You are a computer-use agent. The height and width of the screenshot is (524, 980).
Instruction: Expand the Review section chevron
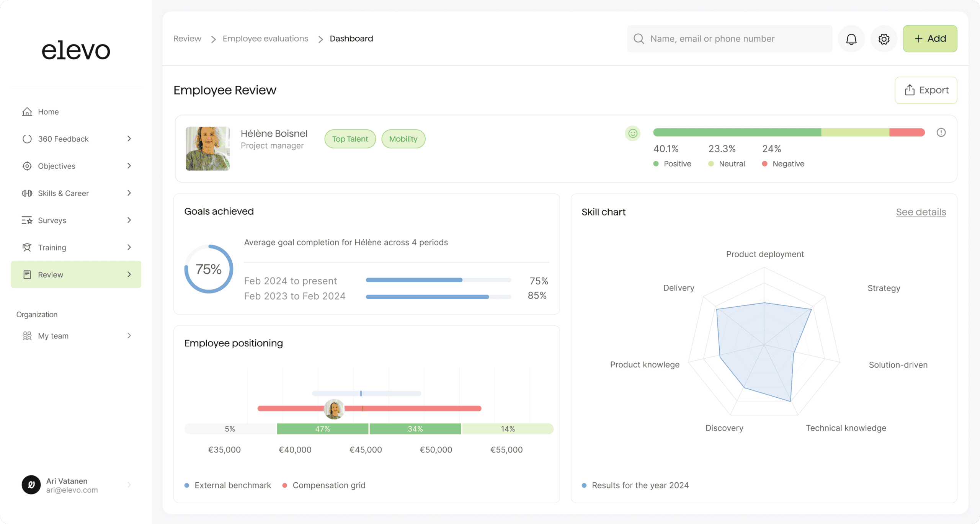click(129, 274)
